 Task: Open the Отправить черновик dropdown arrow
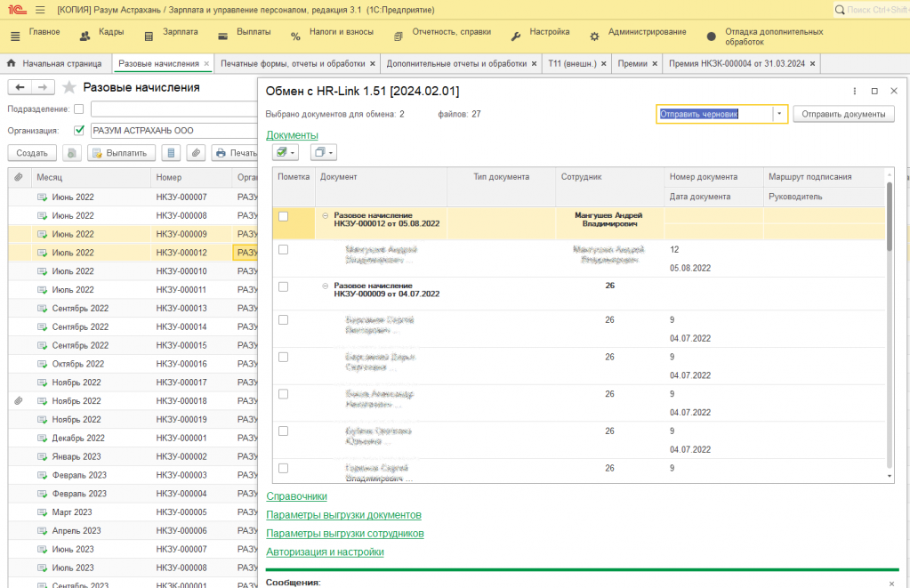tap(779, 114)
